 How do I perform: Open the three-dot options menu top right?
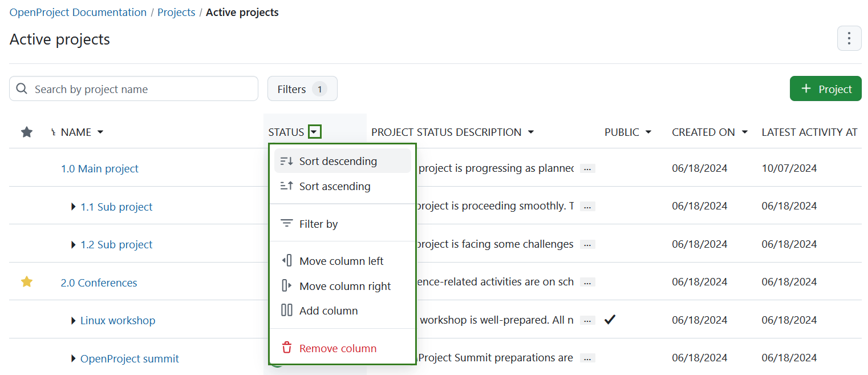click(849, 38)
